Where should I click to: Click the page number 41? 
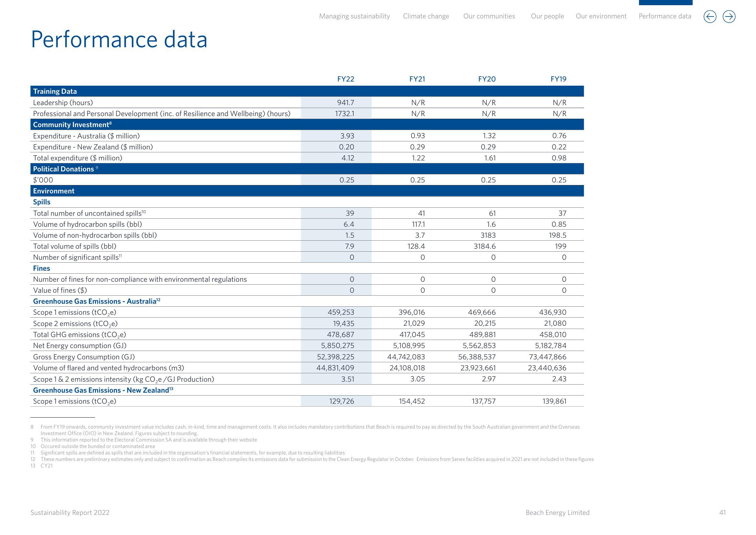point(722,513)
